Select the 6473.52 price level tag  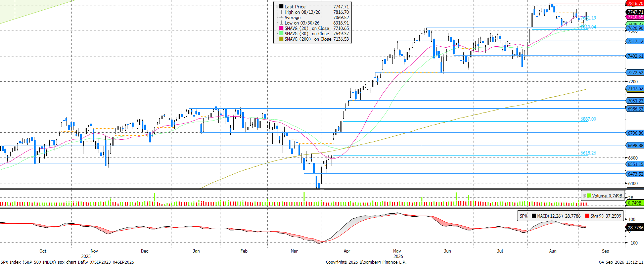(x=635, y=174)
